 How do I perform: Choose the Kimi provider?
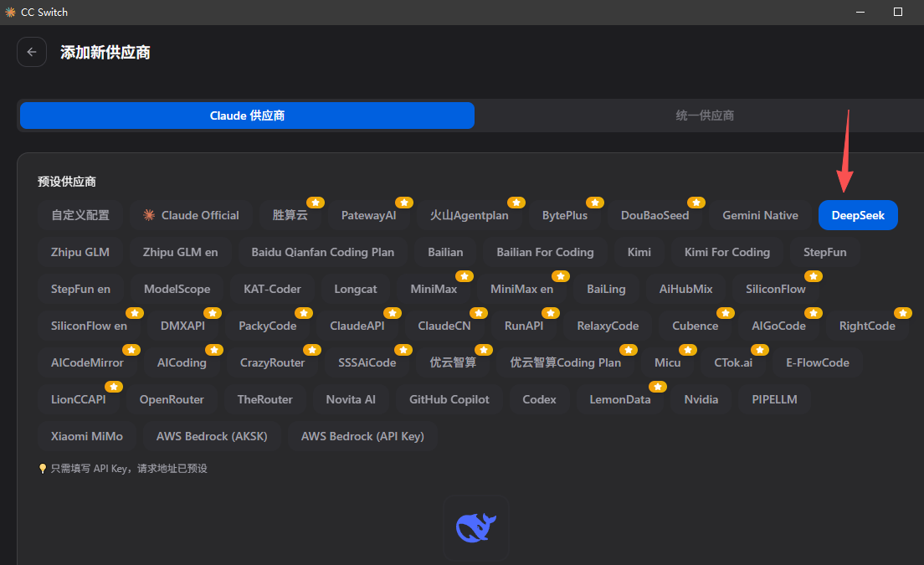639,252
